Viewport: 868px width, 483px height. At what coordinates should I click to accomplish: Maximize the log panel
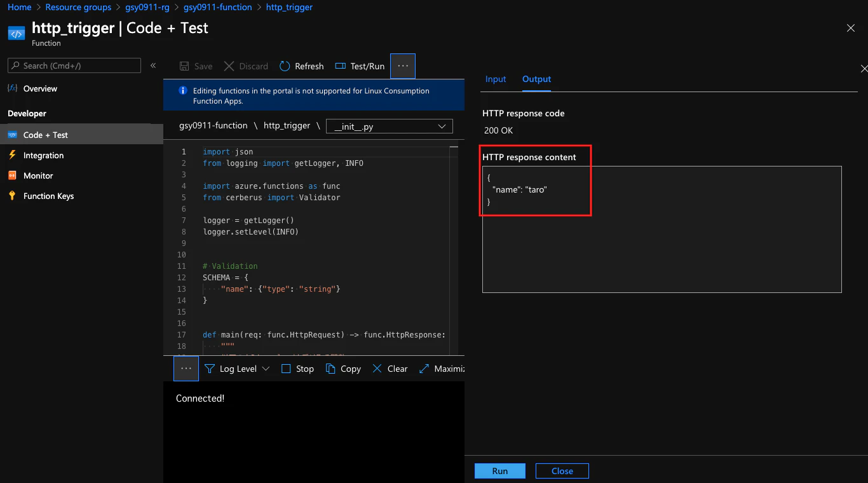[x=442, y=369]
